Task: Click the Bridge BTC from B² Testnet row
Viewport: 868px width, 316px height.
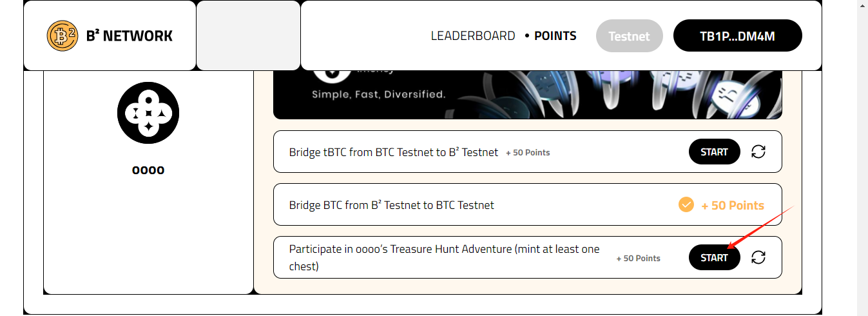Action: (x=528, y=204)
